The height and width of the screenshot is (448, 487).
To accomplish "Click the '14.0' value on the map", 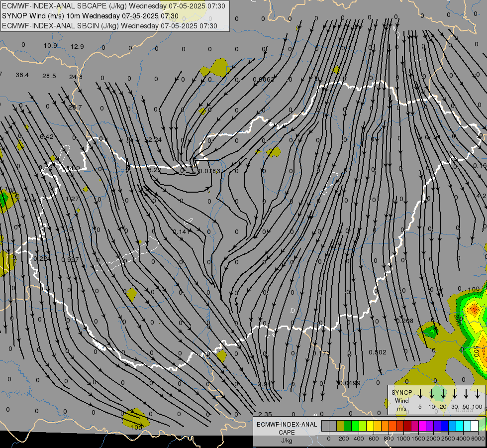I will tap(73, 168).
